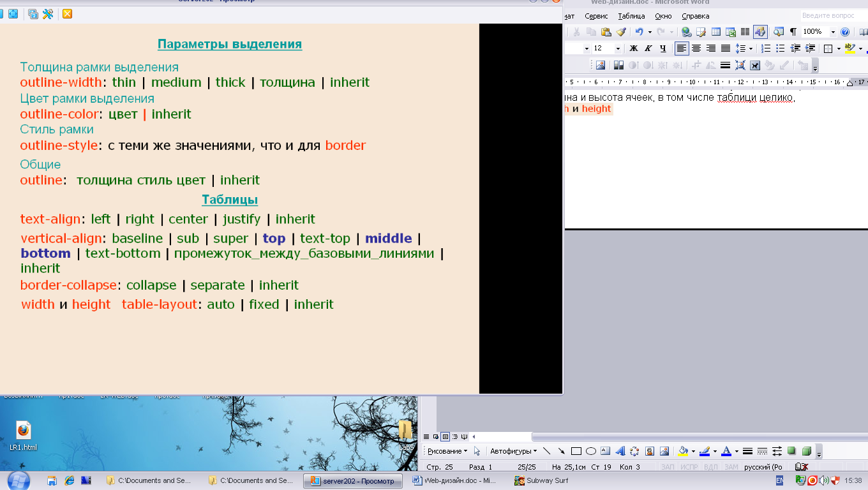Open Line Style on the Picture toolbar
Image resolution: width=868 pixels, height=490 pixels.
(x=726, y=65)
